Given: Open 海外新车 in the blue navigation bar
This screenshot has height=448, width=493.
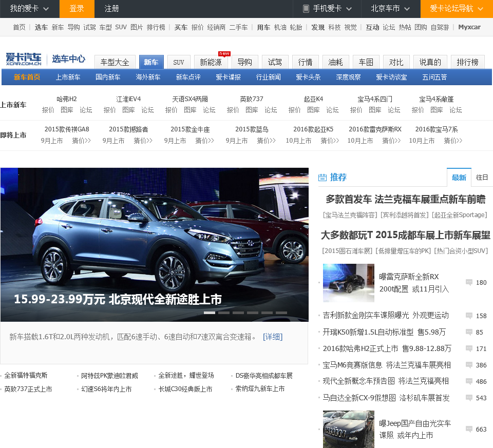Looking at the screenshot, I should (148, 77).
